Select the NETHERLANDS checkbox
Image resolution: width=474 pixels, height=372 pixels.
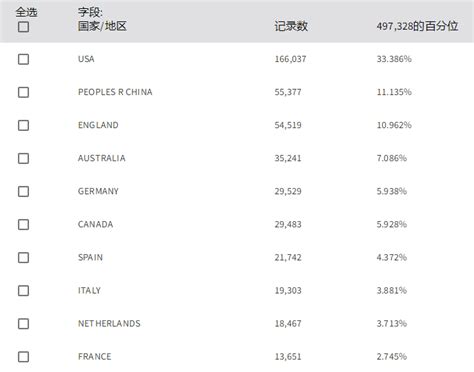(x=23, y=324)
